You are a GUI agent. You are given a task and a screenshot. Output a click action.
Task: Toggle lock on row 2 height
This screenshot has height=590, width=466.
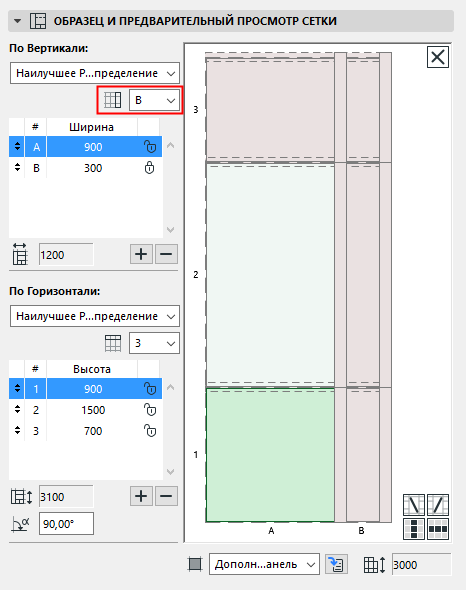point(150,410)
